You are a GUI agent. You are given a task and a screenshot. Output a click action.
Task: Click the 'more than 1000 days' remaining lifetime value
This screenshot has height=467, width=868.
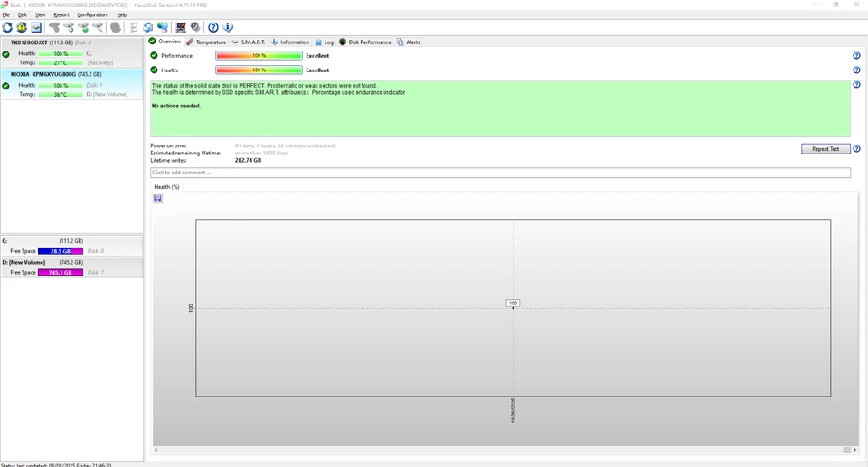[x=261, y=154]
